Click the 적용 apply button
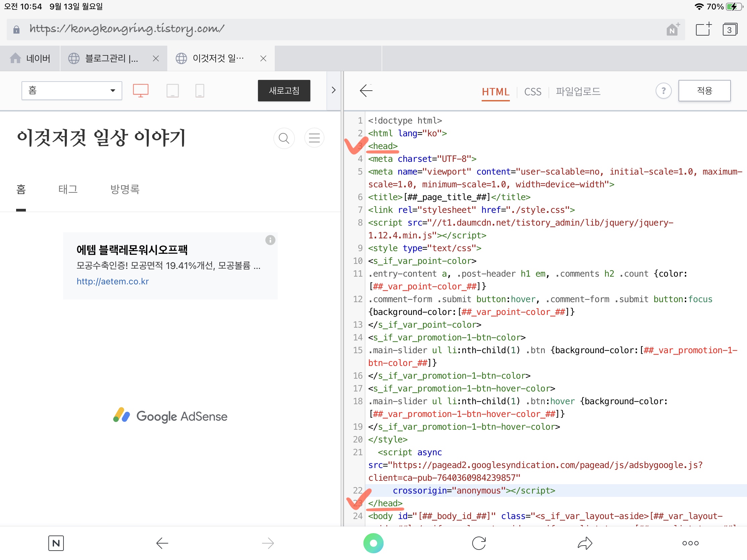Screen dimensions: 747x560 tap(704, 90)
